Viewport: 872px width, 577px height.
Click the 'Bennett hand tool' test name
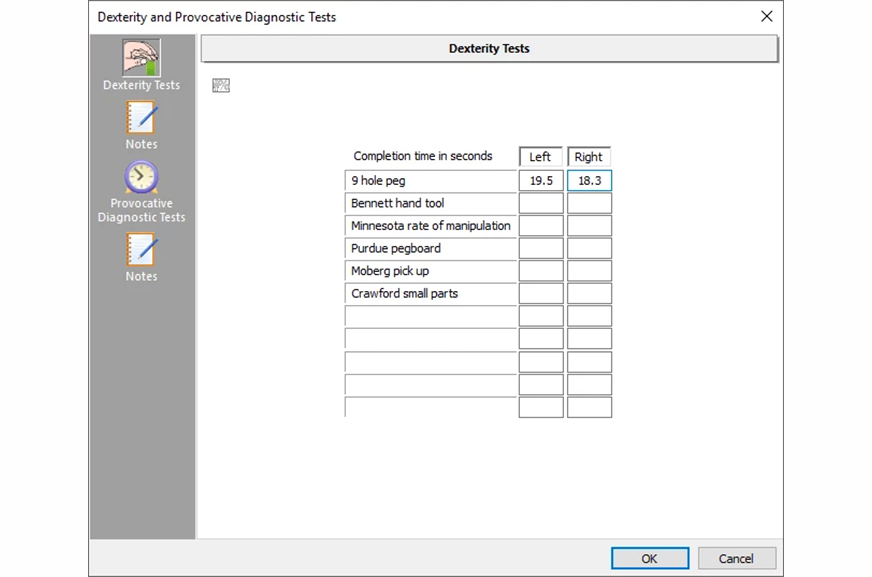tap(431, 203)
